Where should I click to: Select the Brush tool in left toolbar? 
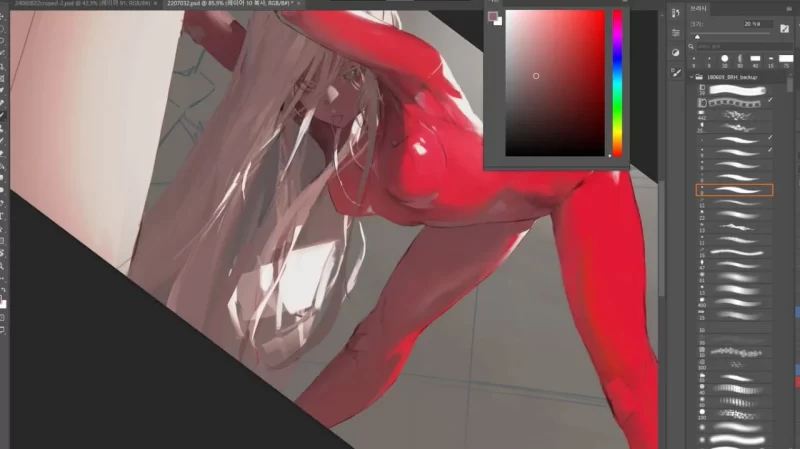[x=4, y=116]
